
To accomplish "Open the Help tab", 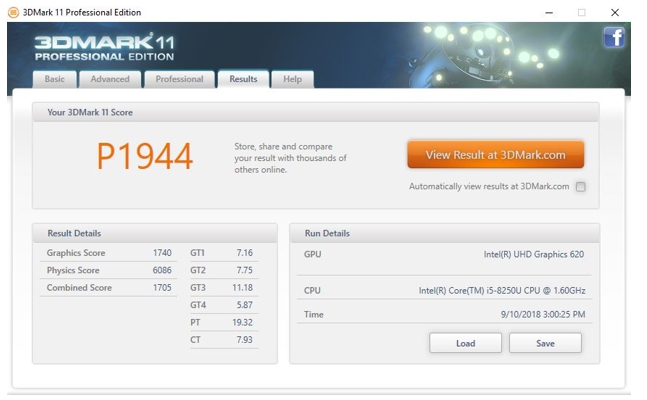I will click(292, 79).
